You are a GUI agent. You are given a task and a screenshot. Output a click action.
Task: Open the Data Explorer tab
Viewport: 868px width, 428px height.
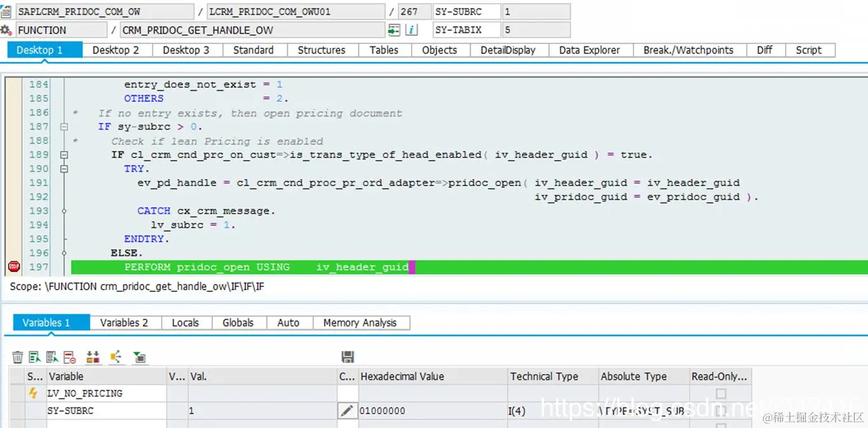(590, 50)
